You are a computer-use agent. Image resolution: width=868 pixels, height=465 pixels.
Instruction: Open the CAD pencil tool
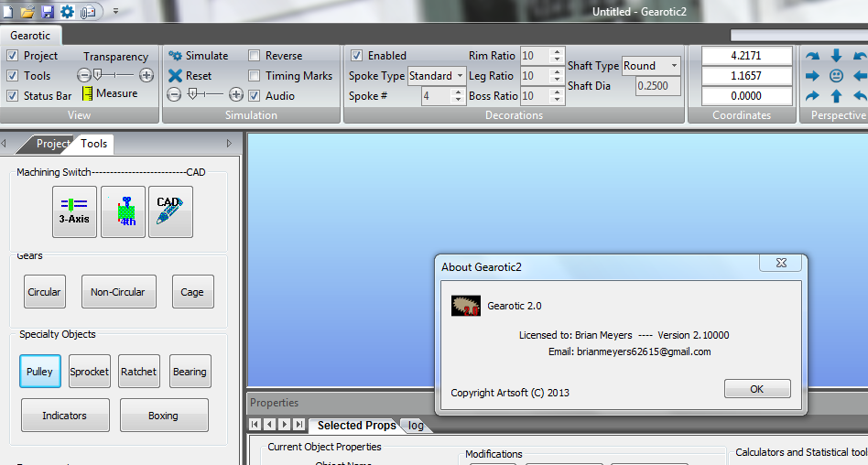170,211
